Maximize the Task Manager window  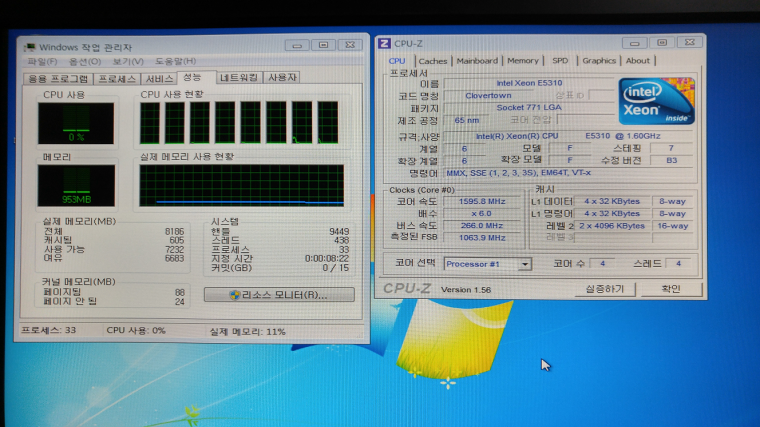click(323, 45)
